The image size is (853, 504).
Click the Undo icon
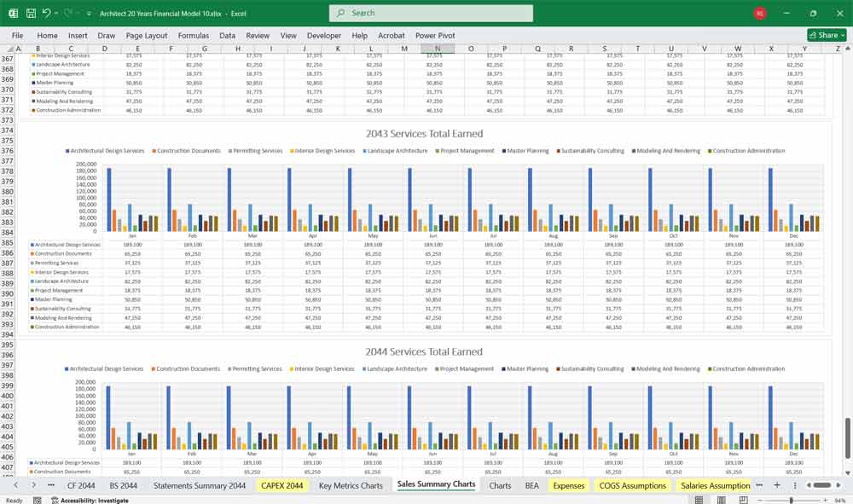[x=47, y=13]
